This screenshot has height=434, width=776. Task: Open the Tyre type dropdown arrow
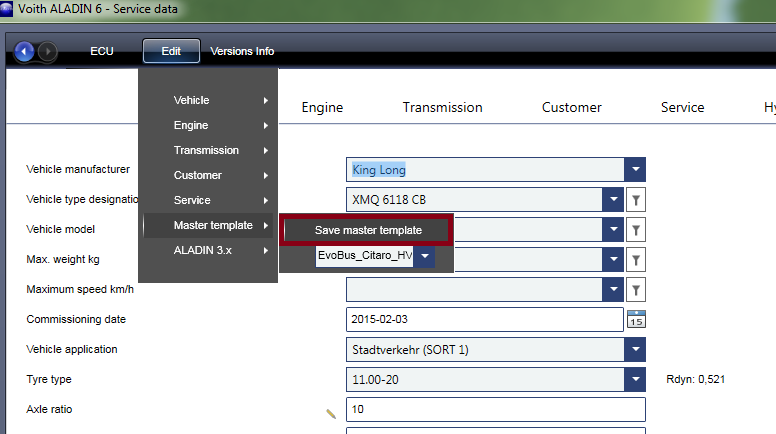pos(635,380)
